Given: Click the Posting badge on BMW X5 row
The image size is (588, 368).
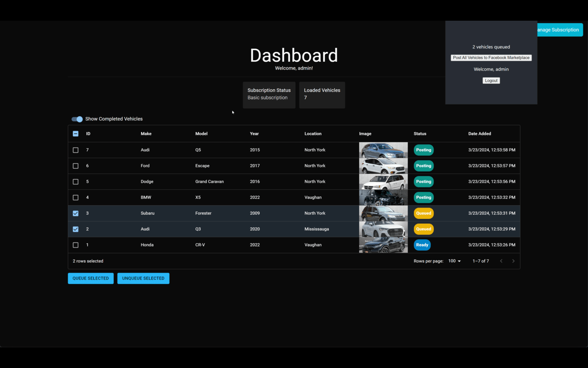Looking at the screenshot, I should tap(424, 198).
